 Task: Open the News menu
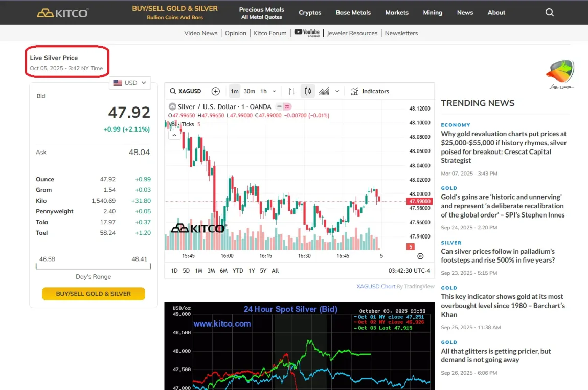pos(465,13)
